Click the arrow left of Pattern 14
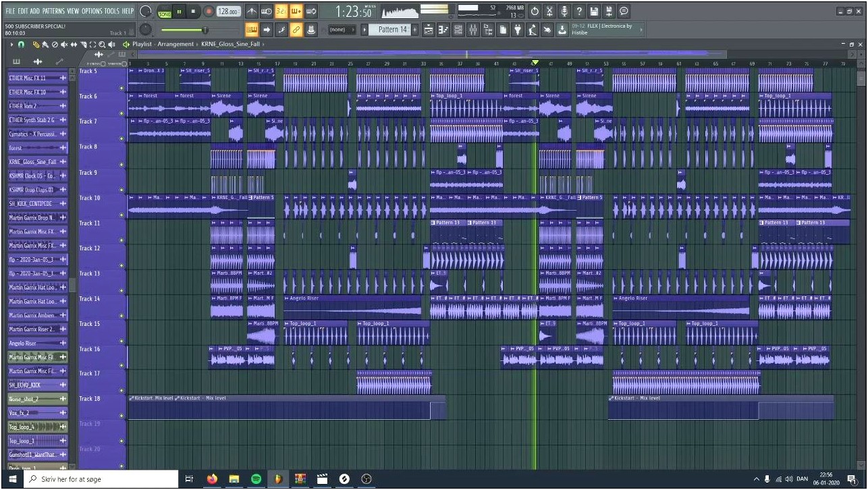This screenshot has height=490, width=868. point(364,30)
